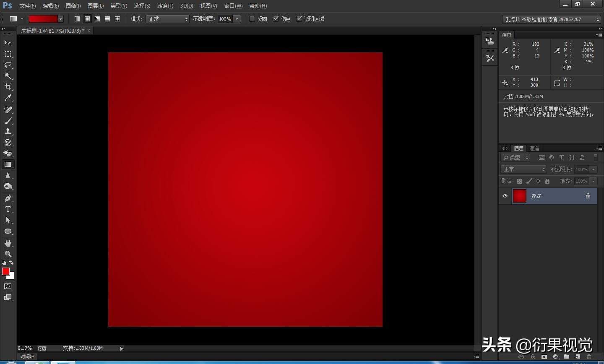Select the Ellipse shape tool
604x364 pixels.
[8, 231]
